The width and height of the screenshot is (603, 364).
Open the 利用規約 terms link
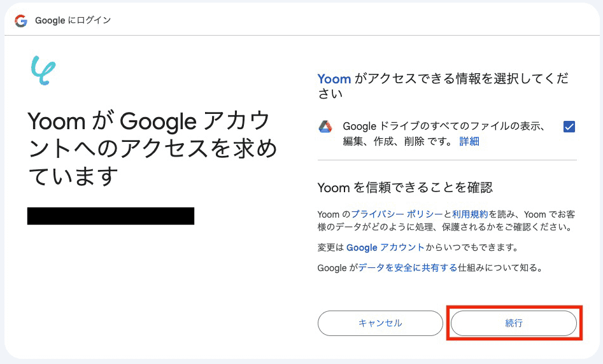(x=470, y=214)
